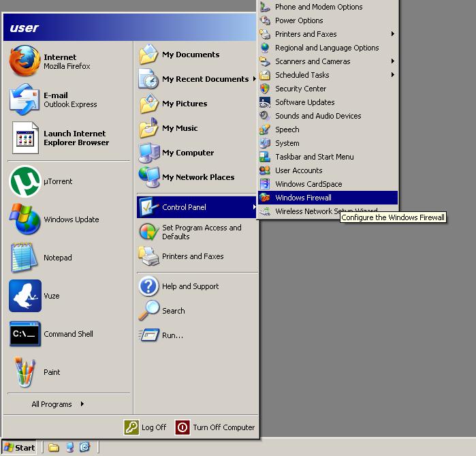
Task: Click the user name header text
Action: [x=24, y=28]
